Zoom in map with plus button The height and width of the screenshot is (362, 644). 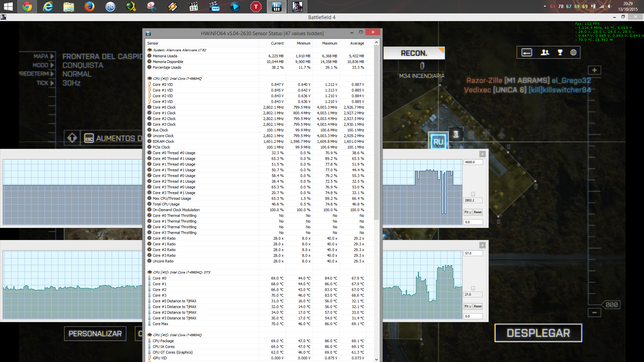[594, 70]
